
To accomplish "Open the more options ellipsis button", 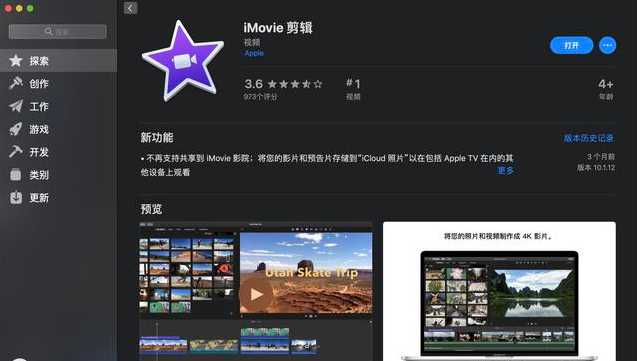I will (x=607, y=45).
